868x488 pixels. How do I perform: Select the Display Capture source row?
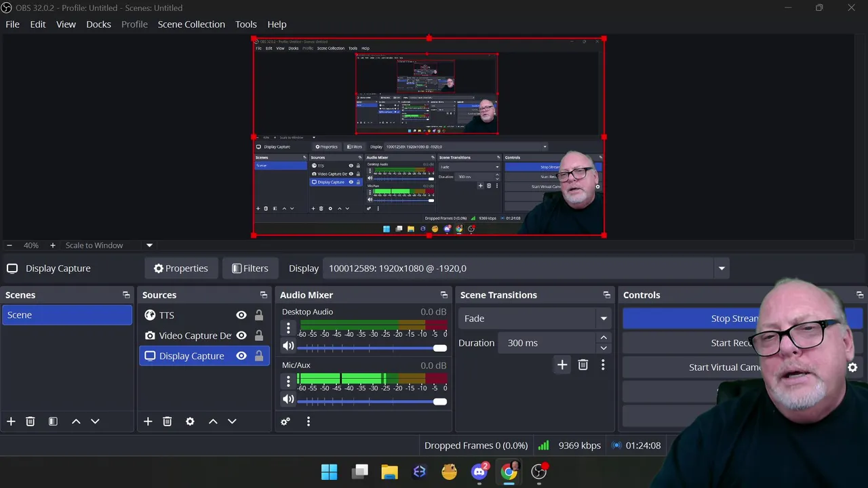tap(204, 356)
